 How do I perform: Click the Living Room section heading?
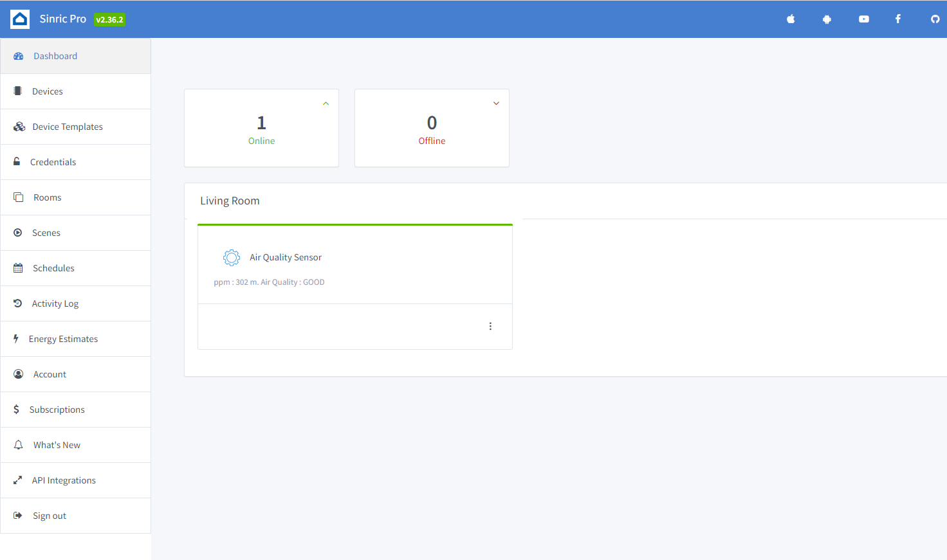230,201
